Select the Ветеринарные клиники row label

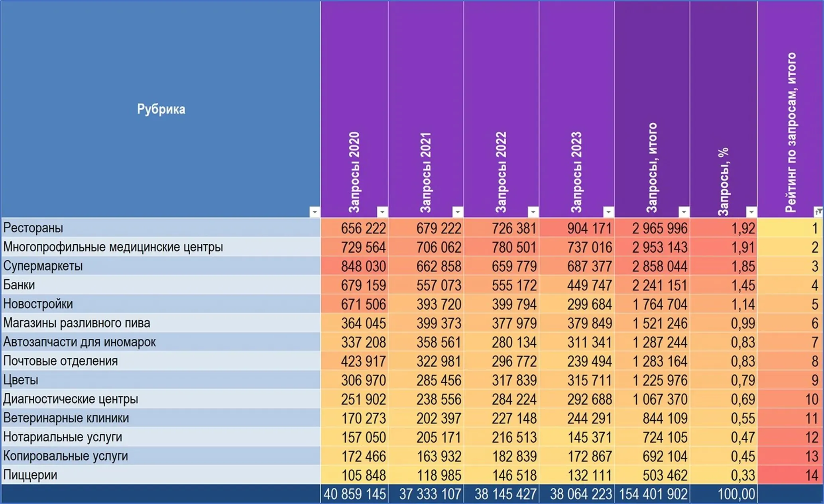pos(66,418)
